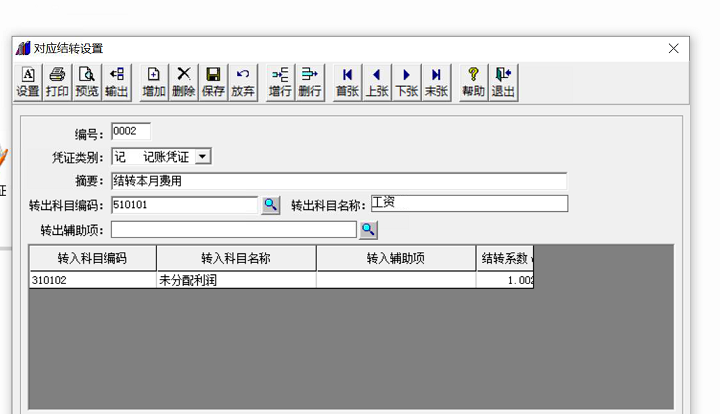Open the 设置 (settings) toolbar button
720x414 pixels.
point(28,82)
